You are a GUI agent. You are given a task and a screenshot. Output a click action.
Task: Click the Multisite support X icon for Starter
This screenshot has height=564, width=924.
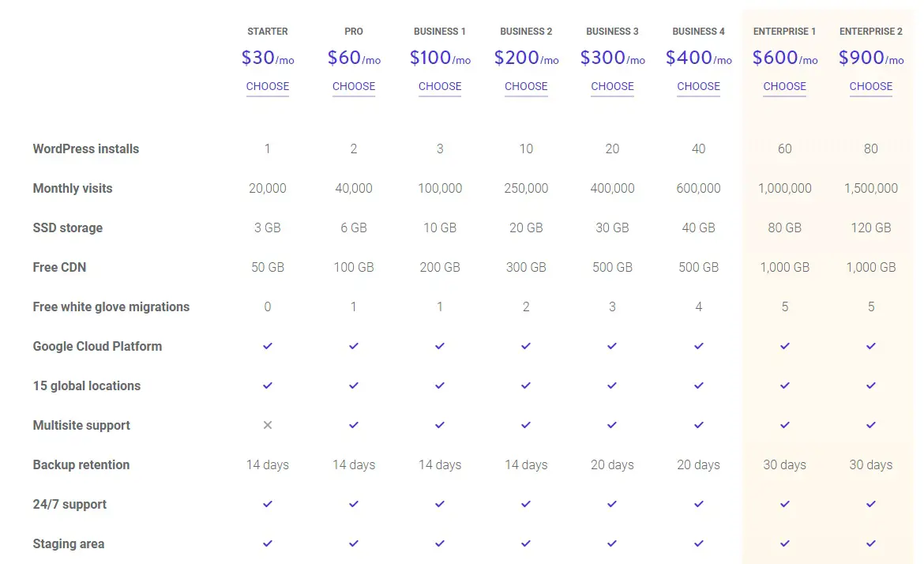tap(268, 425)
